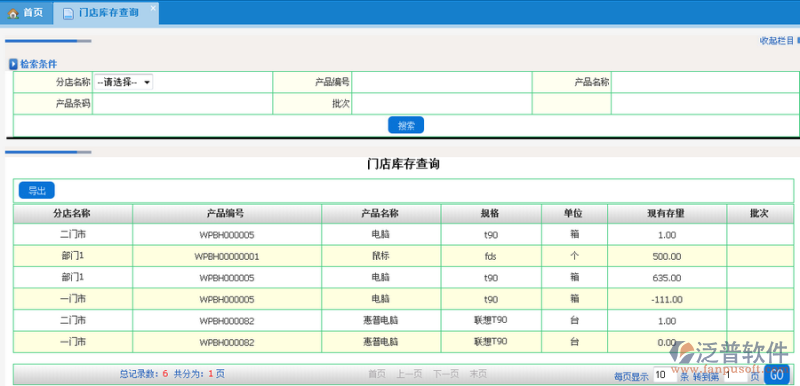Click the 总记录数 total records text
Viewport: 800px width, 386px height.
[144, 374]
